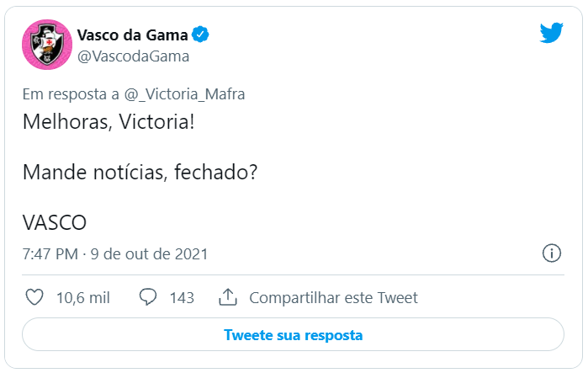Click the Mande notícias, fechado? line

[140, 173]
